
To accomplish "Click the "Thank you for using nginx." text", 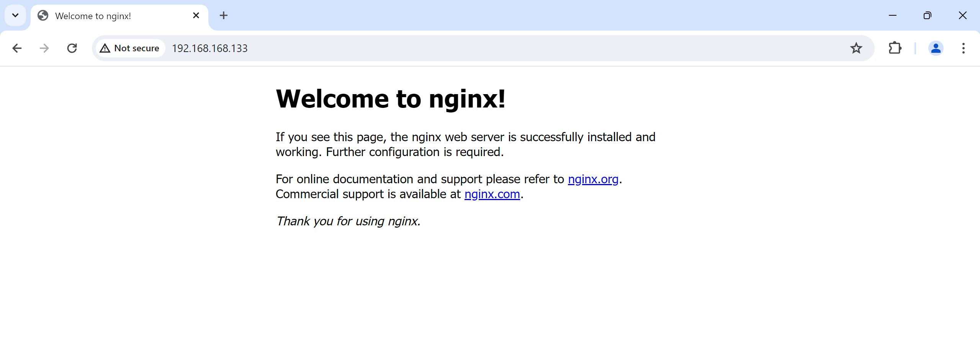I will click(348, 221).
